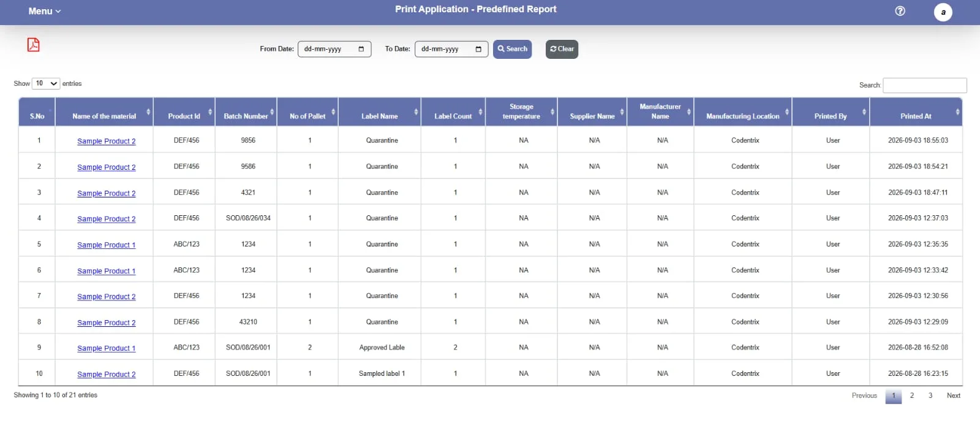Open To Date calendar picker icon

[x=478, y=49]
